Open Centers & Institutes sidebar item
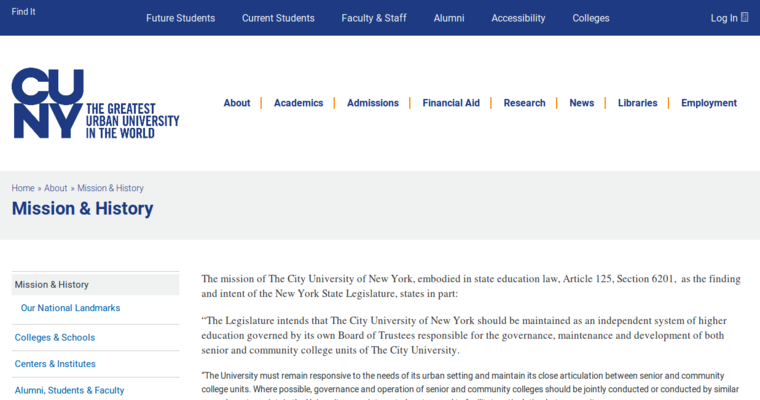 (55, 364)
